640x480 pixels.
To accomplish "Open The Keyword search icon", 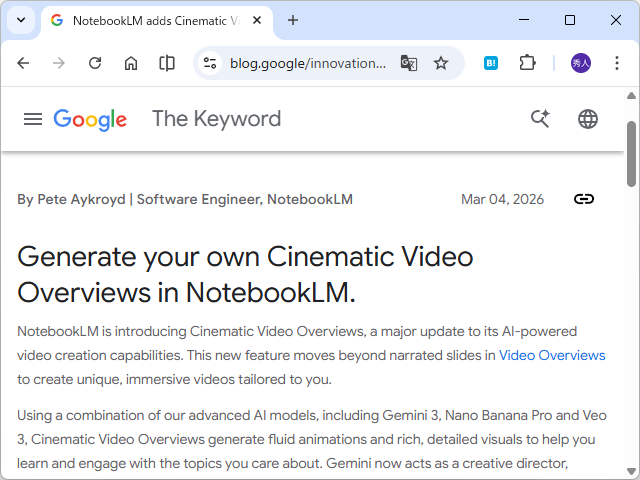I will [x=540, y=119].
